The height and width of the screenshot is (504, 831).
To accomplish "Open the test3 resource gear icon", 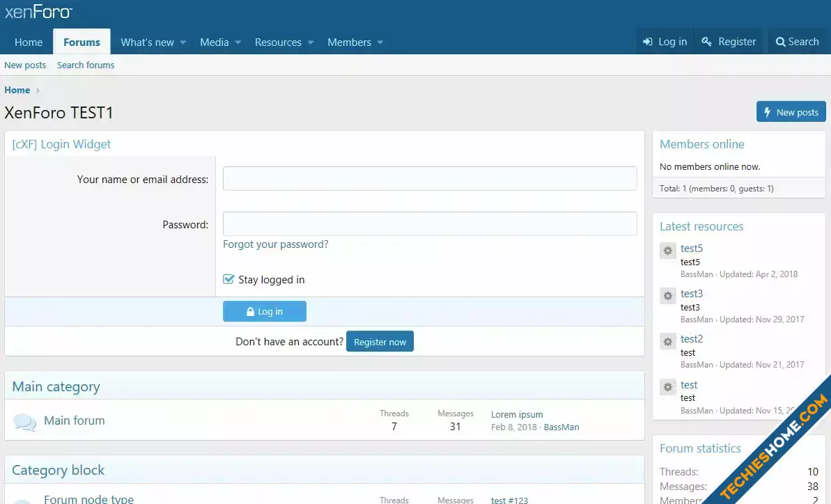I will (x=668, y=295).
